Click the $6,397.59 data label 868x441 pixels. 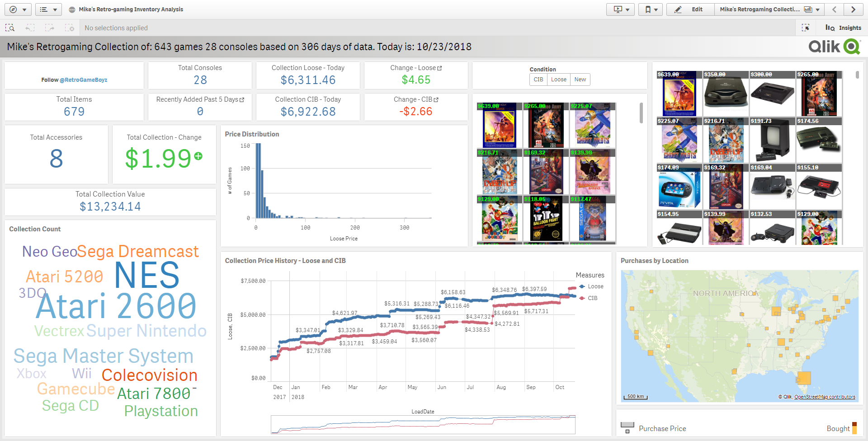[x=534, y=289]
